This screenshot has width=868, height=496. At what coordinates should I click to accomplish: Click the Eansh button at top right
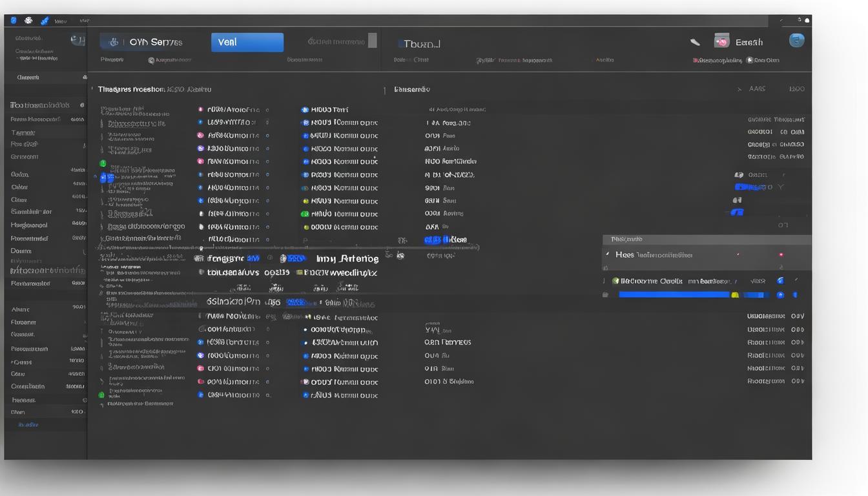[x=749, y=42]
